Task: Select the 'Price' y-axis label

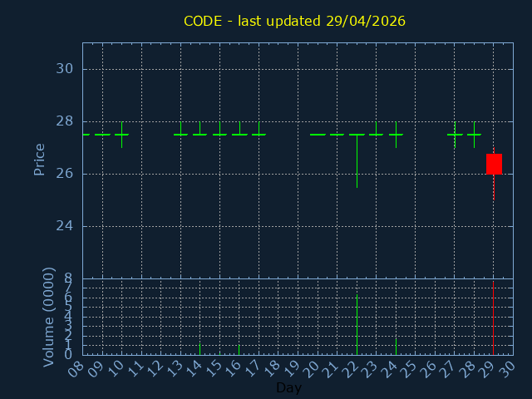Action: (x=39, y=159)
